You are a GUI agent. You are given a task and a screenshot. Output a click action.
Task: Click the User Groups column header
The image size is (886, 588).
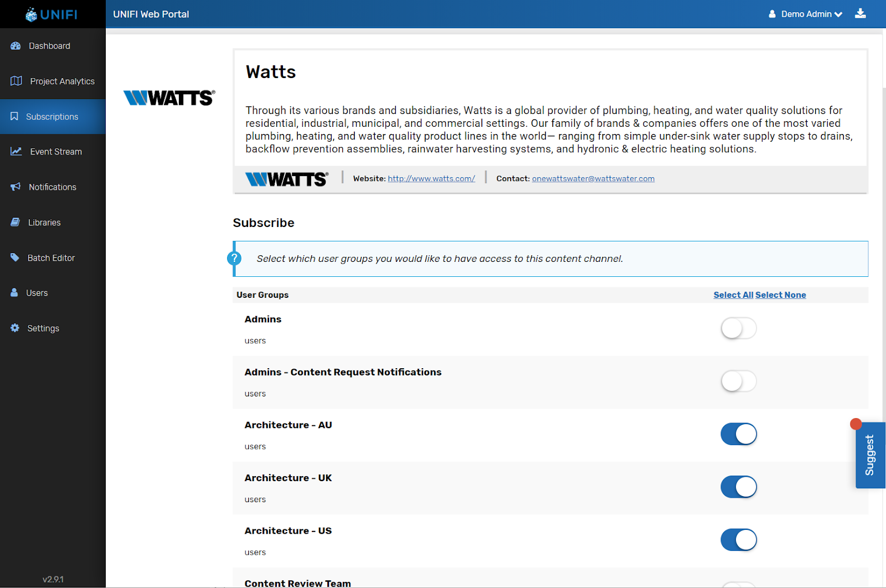262,295
